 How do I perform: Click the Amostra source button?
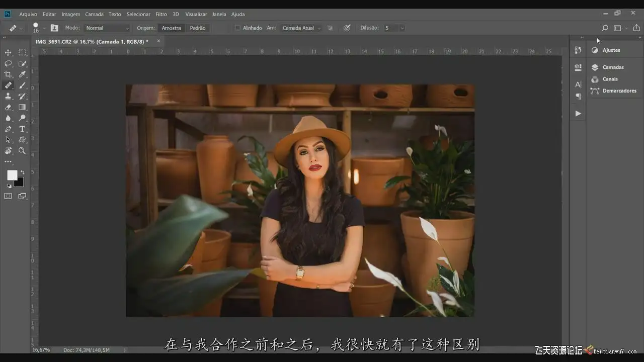coord(171,28)
